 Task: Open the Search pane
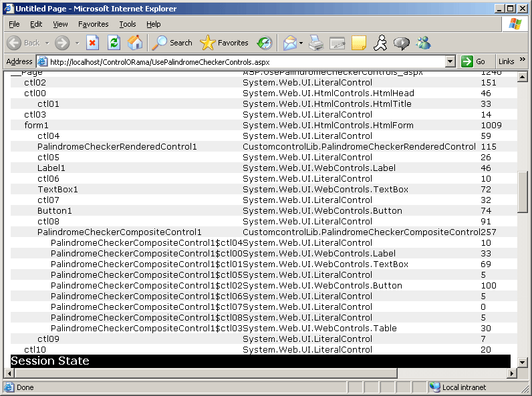tap(172, 43)
